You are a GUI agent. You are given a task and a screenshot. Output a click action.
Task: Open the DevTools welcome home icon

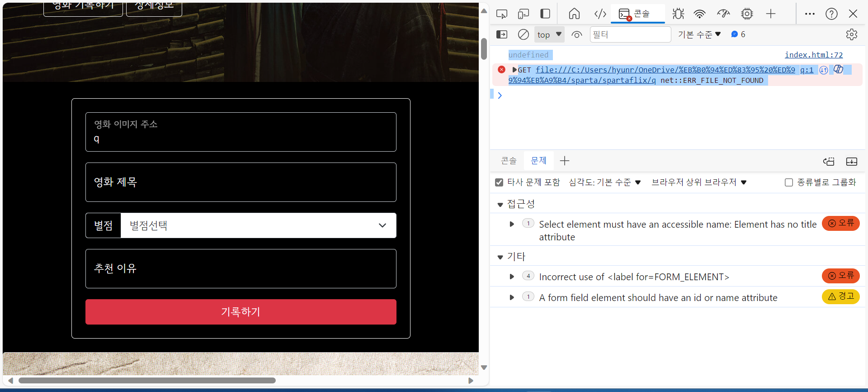pos(574,14)
